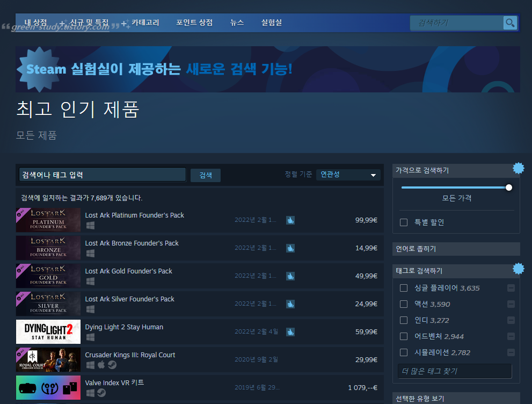The image size is (532, 404).
Task: Open Dying Light 2 Stay Human link
Action: (x=124, y=327)
